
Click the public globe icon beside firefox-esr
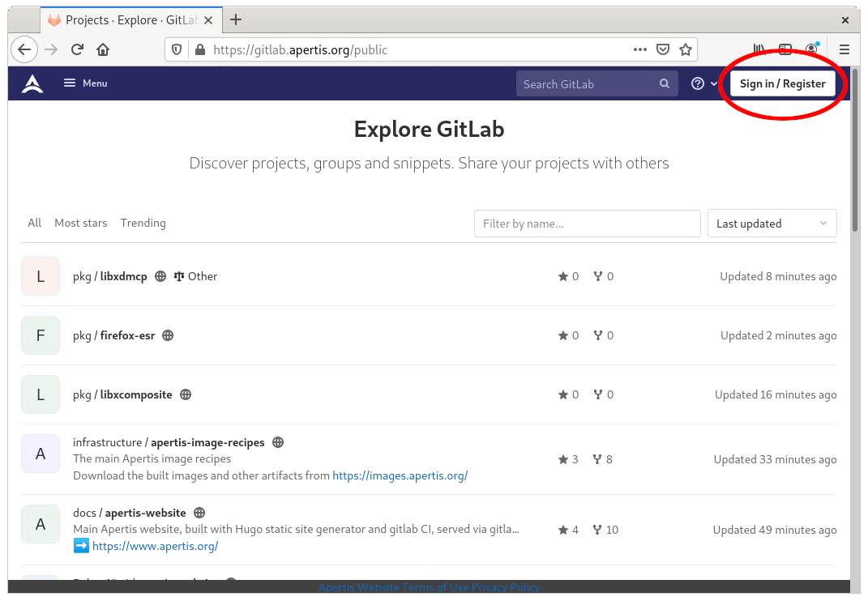(x=168, y=335)
